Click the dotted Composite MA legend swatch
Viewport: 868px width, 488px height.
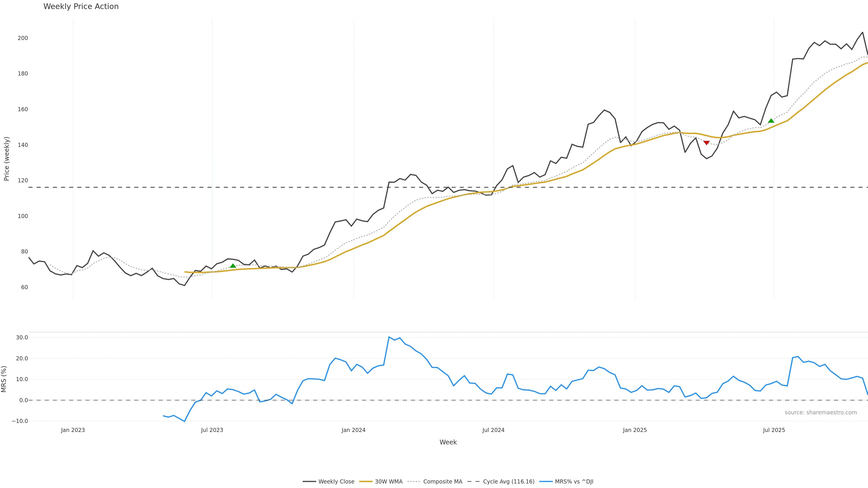(x=414, y=482)
